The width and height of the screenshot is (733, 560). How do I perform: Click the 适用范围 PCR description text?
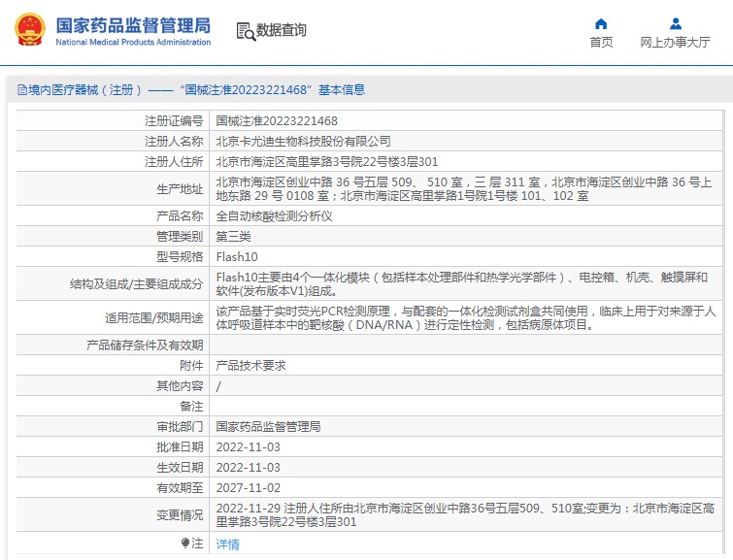click(x=466, y=318)
